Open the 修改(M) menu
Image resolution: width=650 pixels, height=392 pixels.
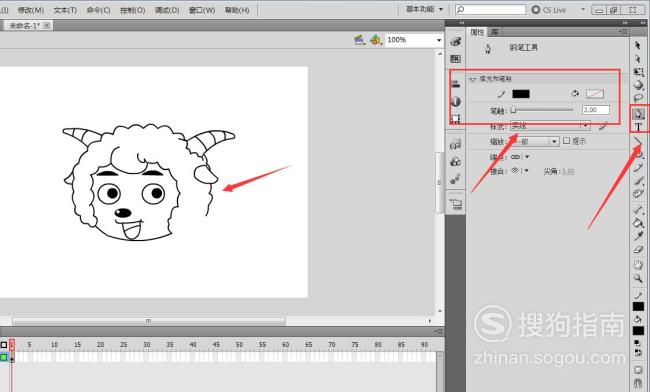31,10
